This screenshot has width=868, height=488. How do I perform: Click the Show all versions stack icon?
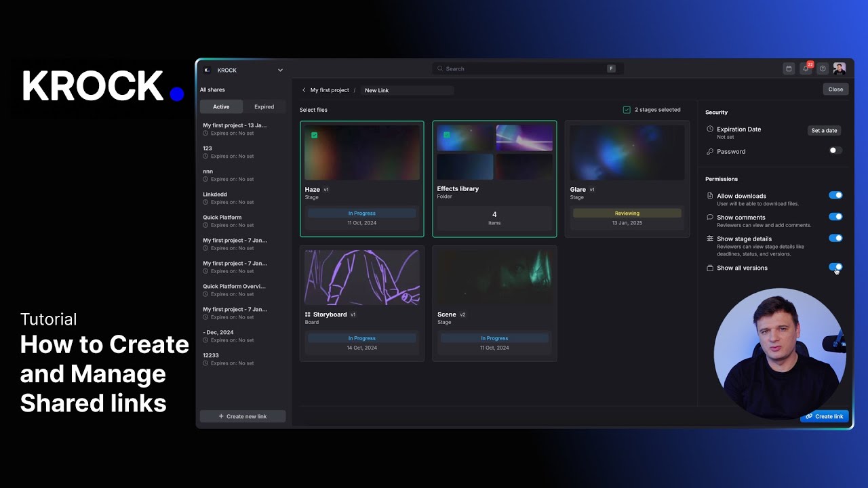coord(710,268)
